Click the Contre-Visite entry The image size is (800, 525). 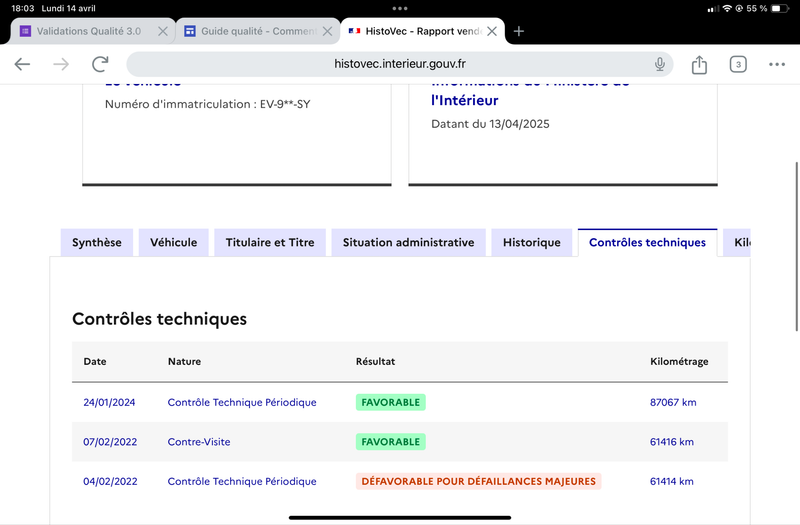coord(199,442)
